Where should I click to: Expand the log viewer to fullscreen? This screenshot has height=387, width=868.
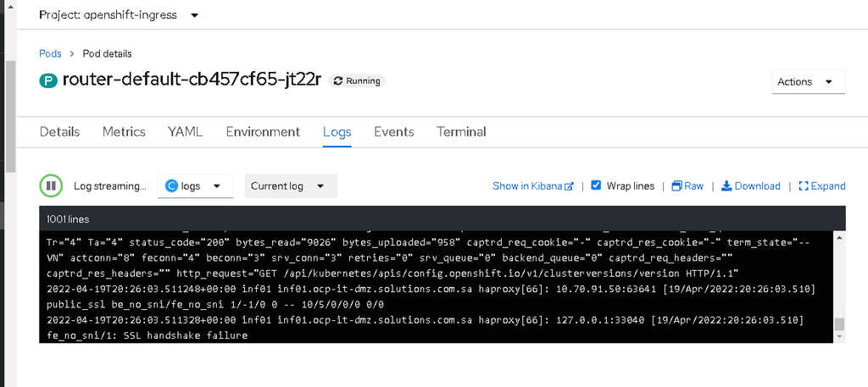pos(822,185)
